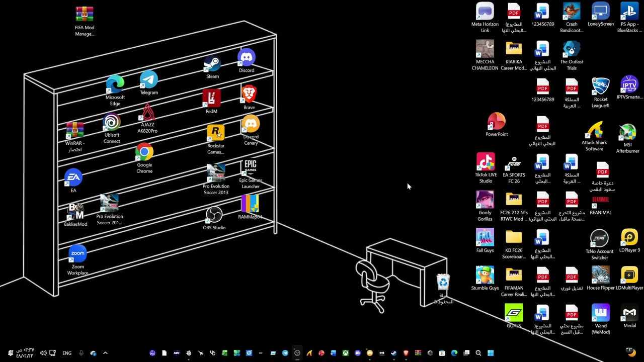This screenshot has height=362, width=644.
Task: Switch input language using ENG indicator
Action: coord(67,353)
